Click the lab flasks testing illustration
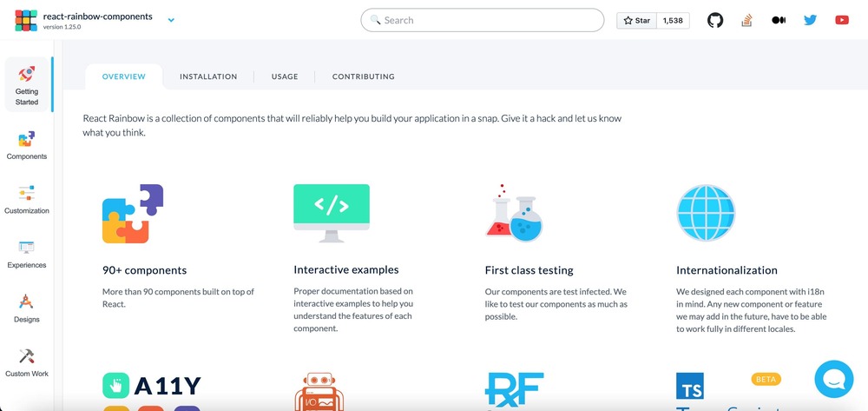This screenshot has height=411, width=868. 514,213
